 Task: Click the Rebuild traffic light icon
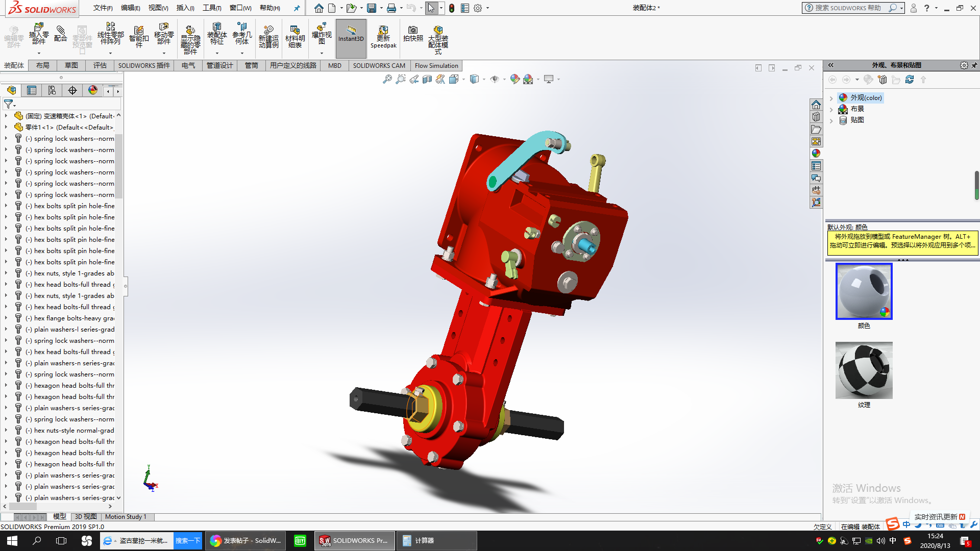[452, 8]
